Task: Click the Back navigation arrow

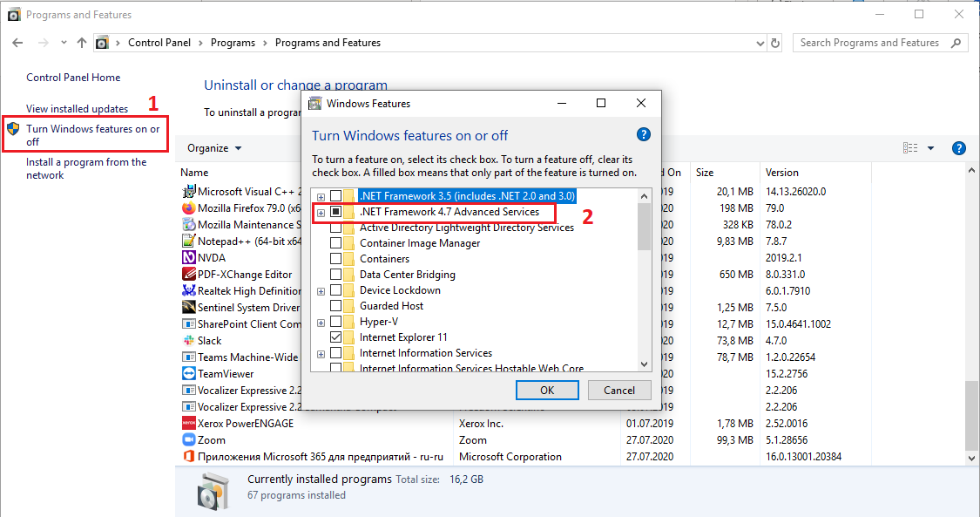Action: pyautogui.click(x=17, y=43)
